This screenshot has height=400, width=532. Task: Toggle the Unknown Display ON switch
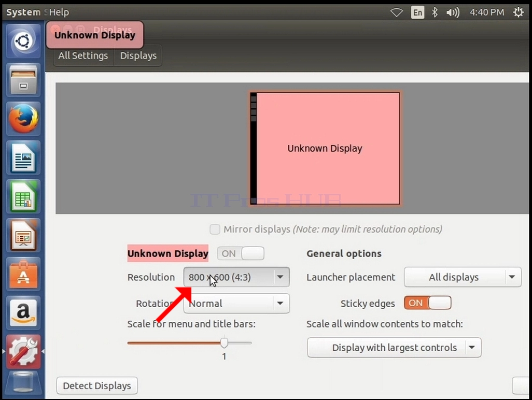[x=241, y=253]
